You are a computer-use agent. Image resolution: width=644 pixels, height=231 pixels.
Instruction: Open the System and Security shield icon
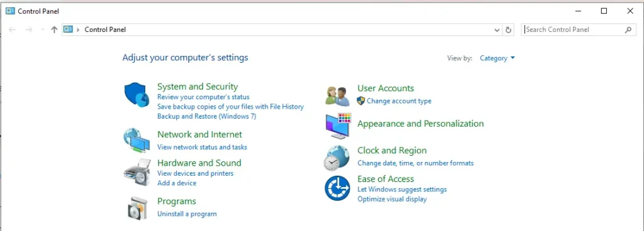tap(136, 95)
